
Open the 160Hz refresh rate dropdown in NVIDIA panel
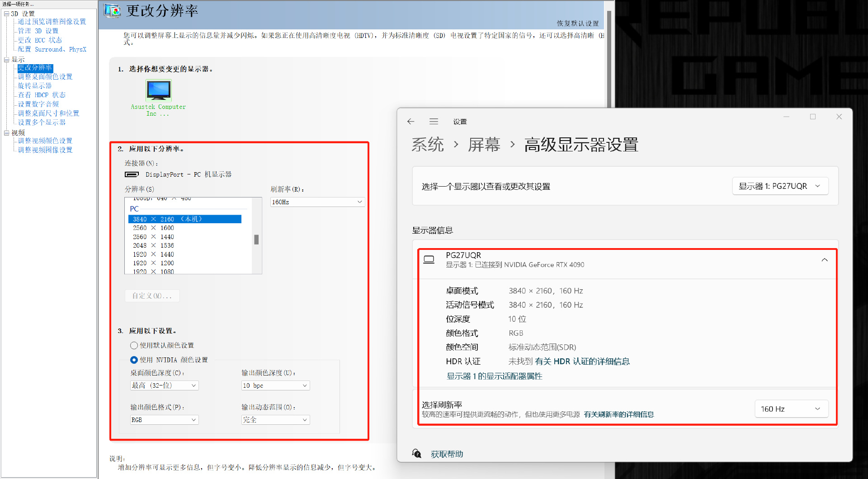point(317,202)
